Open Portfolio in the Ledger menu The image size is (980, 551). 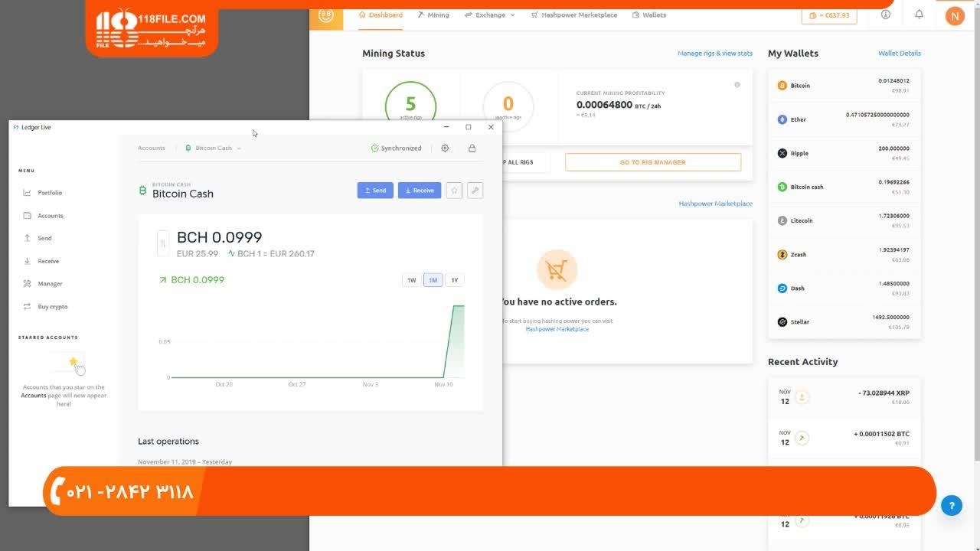pos(49,193)
